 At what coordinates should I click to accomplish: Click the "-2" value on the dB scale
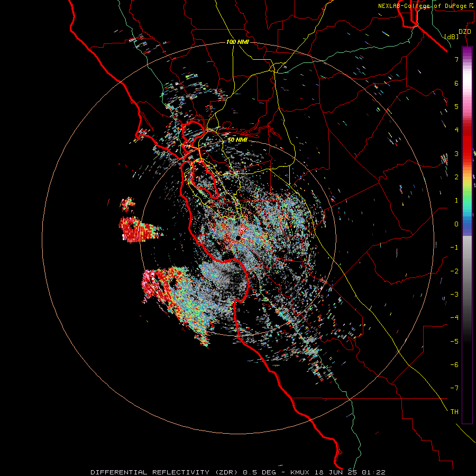click(454, 271)
